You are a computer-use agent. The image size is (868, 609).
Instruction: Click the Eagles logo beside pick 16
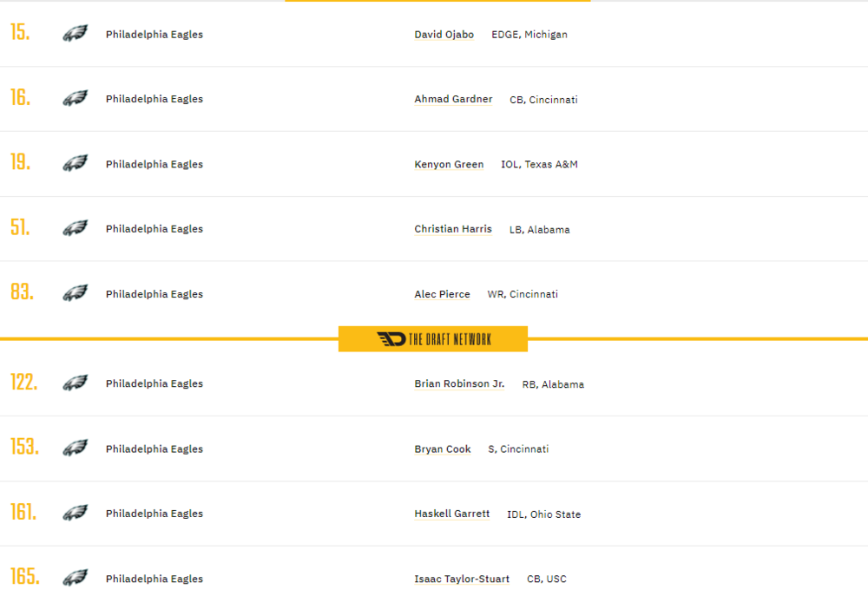(76, 99)
